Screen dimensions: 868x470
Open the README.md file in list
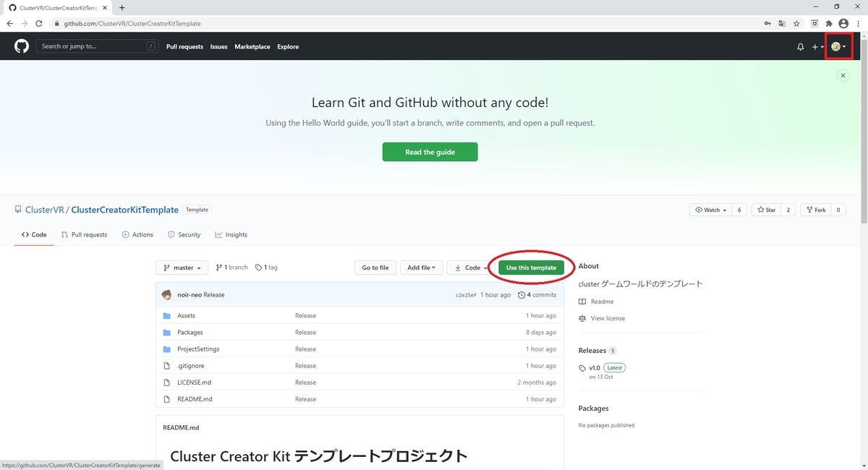pyautogui.click(x=195, y=399)
